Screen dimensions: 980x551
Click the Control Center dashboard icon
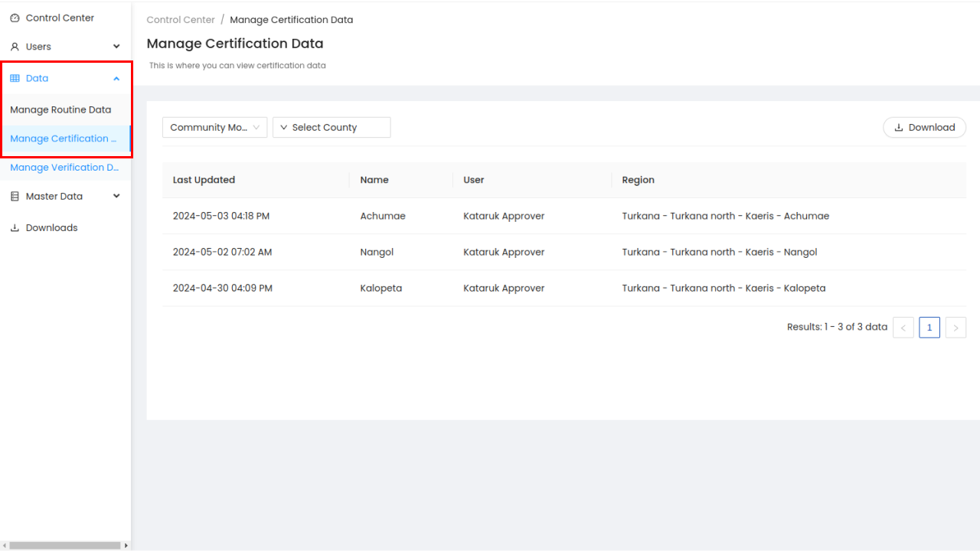15,18
